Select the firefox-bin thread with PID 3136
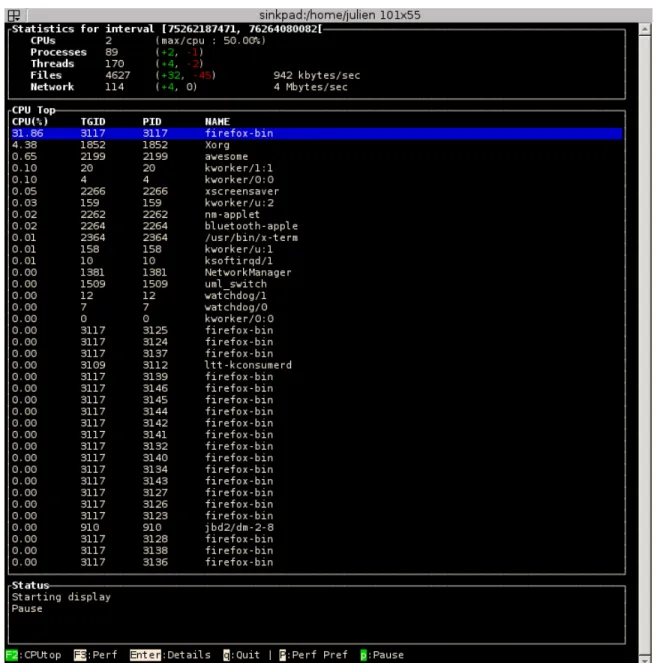This screenshot has width=657, height=663. click(x=317, y=562)
